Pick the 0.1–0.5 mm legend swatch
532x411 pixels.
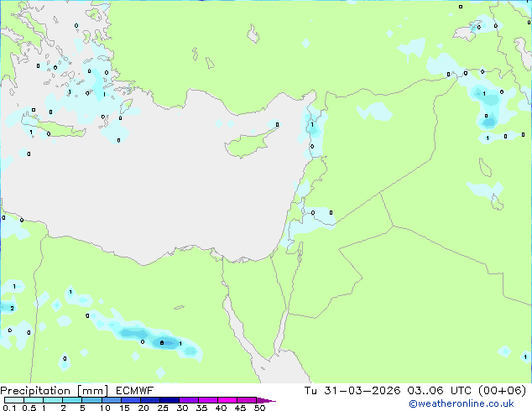click(x=14, y=400)
